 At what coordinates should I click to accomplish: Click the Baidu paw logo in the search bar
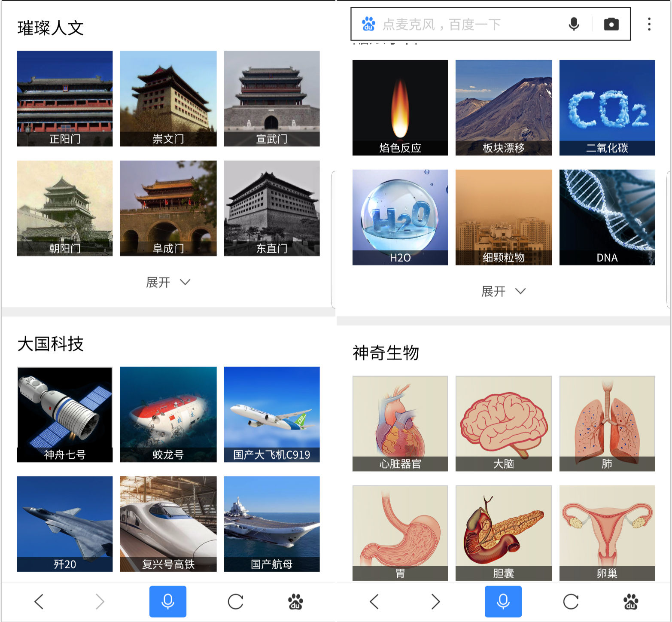(368, 24)
